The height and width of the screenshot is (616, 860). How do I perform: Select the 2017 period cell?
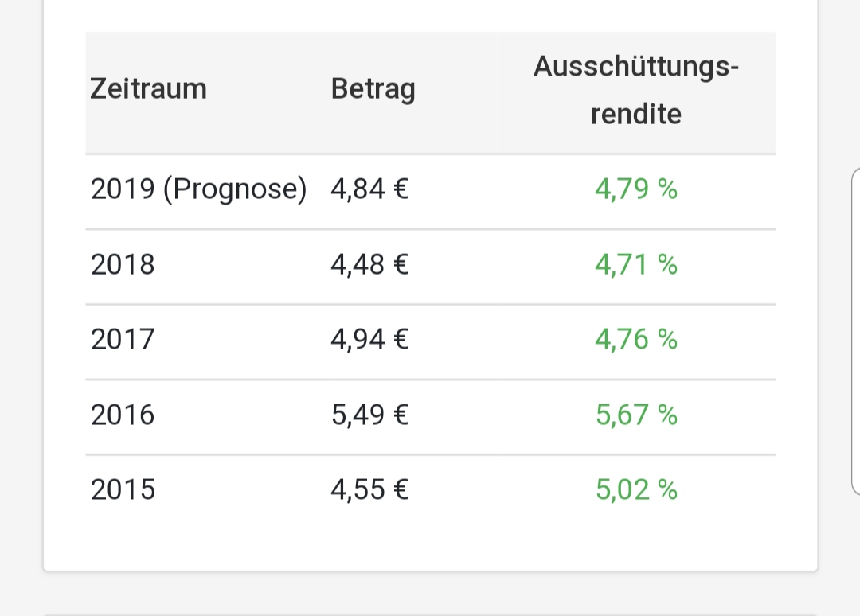click(x=123, y=340)
